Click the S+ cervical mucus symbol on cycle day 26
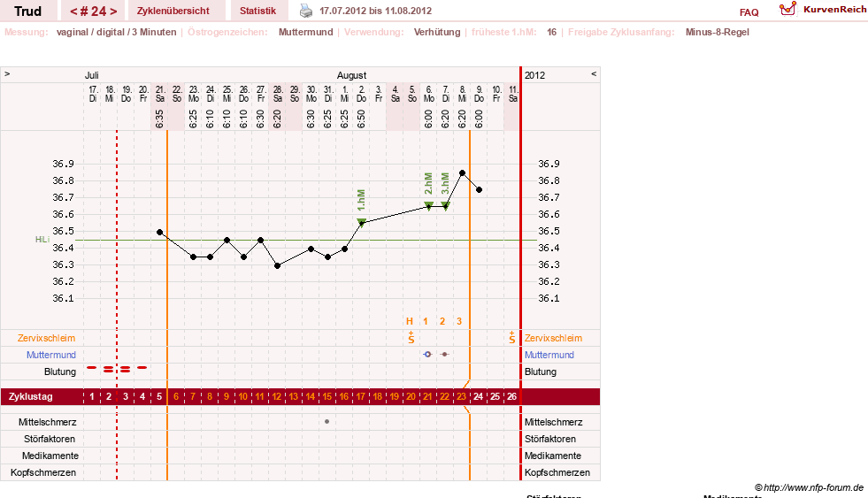Viewport: 868px width, 498px height. pos(512,338)
